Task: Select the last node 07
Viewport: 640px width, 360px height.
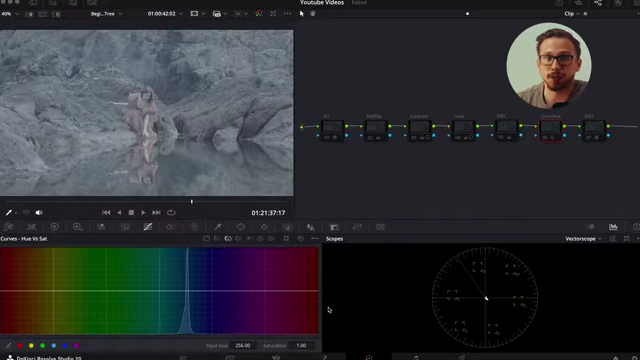Action: pyautogui.click(x=594, y=130)
